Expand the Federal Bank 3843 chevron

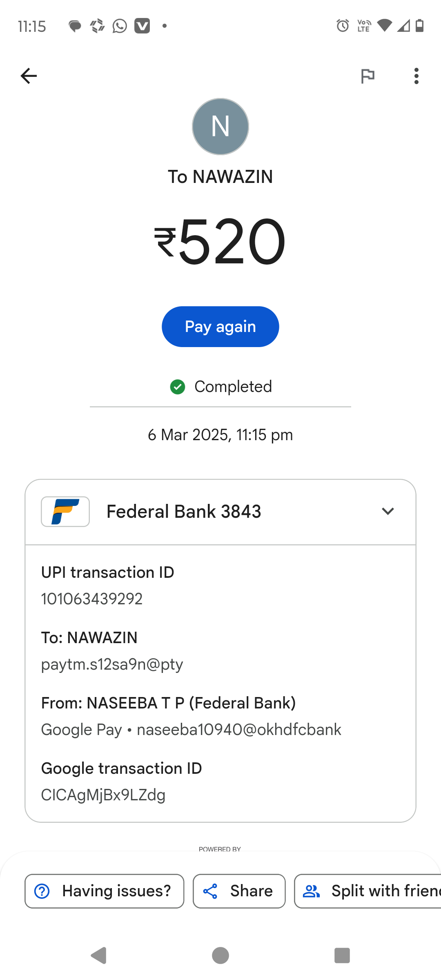pos(388,511)
